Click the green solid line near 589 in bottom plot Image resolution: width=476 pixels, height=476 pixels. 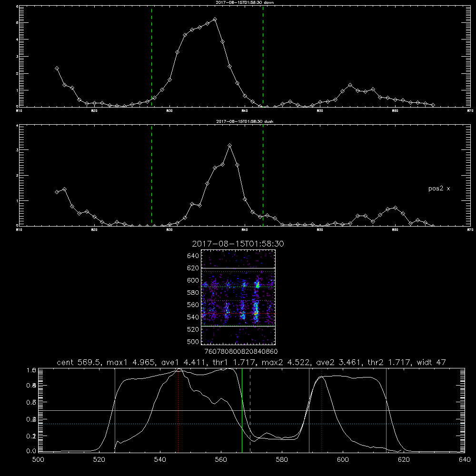coord(309,410)
